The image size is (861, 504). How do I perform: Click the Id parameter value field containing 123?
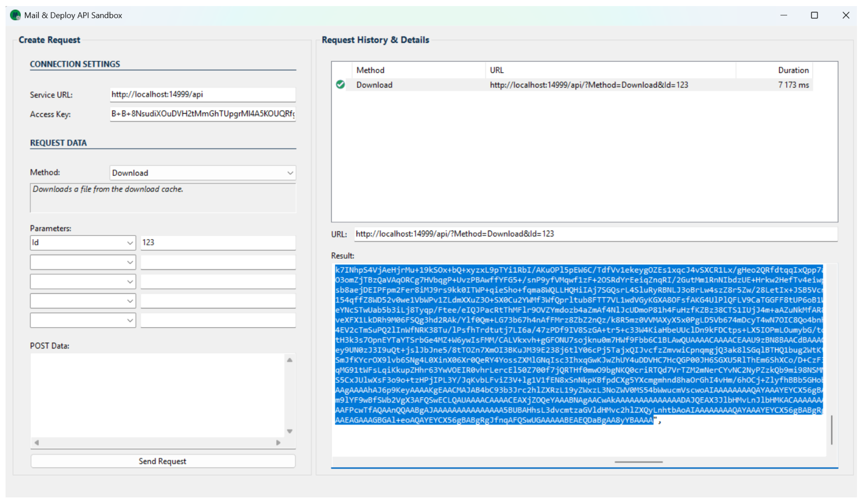217,243
